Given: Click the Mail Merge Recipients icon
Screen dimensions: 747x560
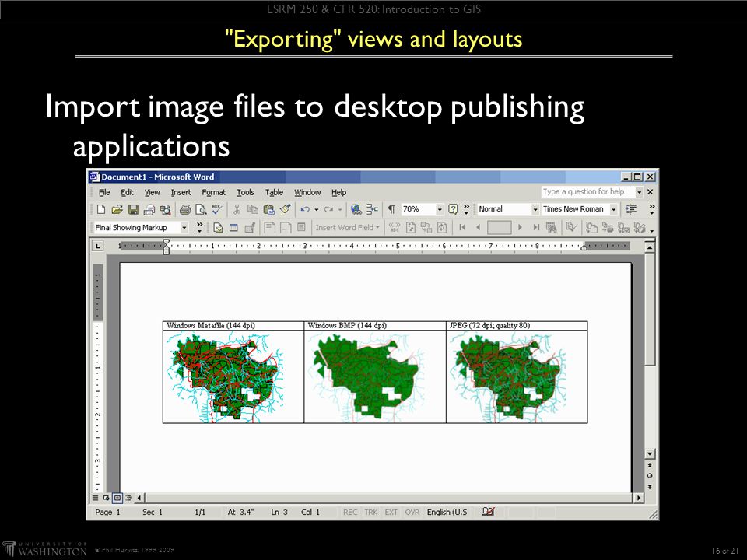Looking at the screenshot, I should tap(250, 228).
